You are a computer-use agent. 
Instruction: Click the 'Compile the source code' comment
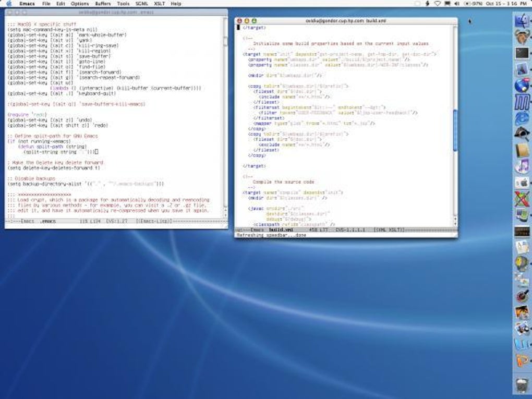[x=284, y=182]
